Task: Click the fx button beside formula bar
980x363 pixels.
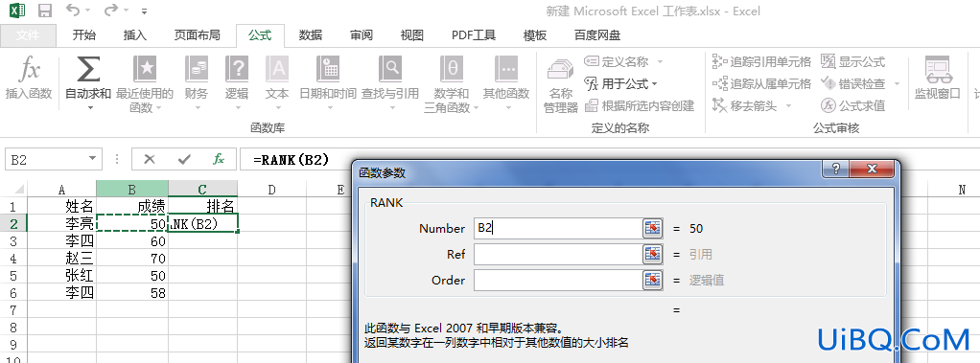Action: (x=219, y=159)
